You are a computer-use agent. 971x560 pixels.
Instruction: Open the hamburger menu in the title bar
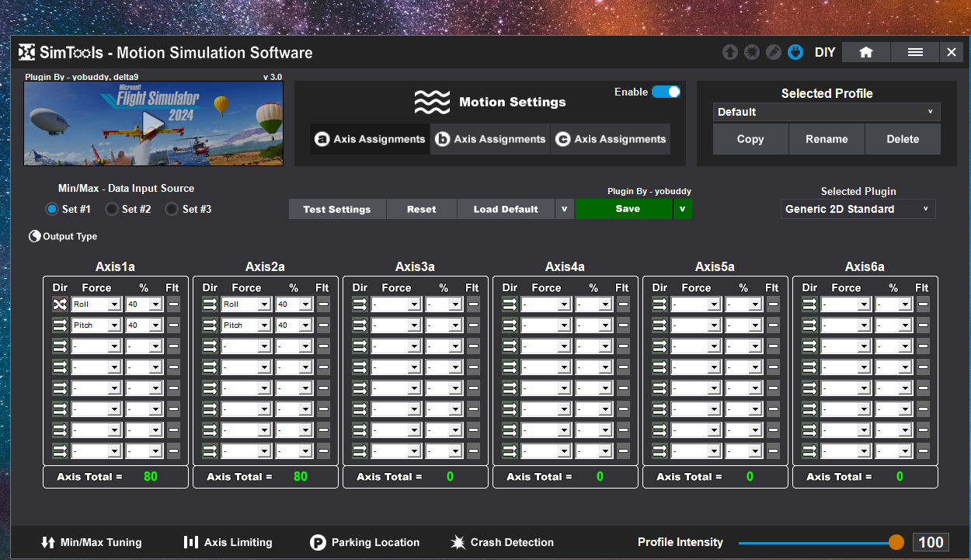(914, 51)
